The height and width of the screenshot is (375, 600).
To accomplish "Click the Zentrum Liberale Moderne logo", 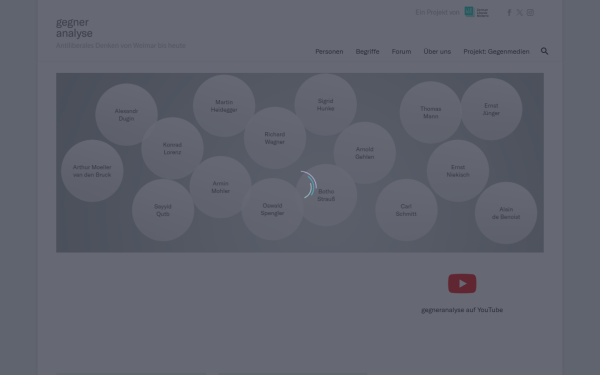I will point(476,12).
